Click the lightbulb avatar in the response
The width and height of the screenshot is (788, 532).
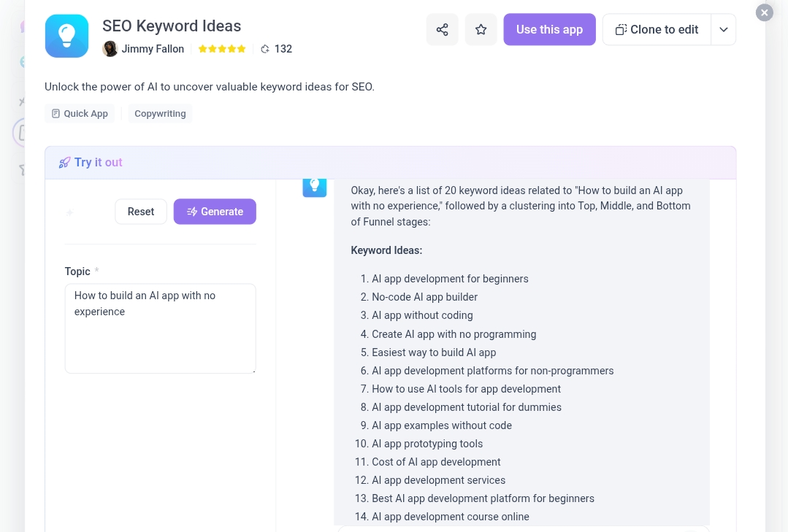click(x=315, y=186)
